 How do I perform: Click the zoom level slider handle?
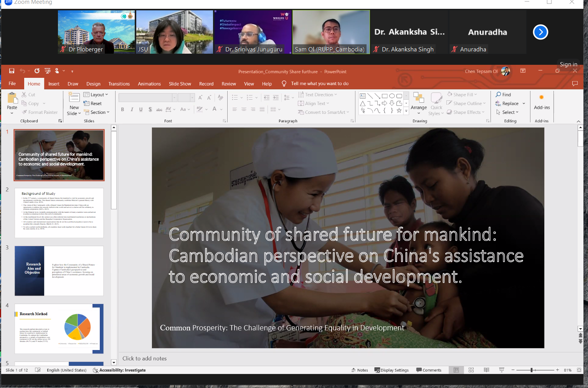[x=532, y=370]
